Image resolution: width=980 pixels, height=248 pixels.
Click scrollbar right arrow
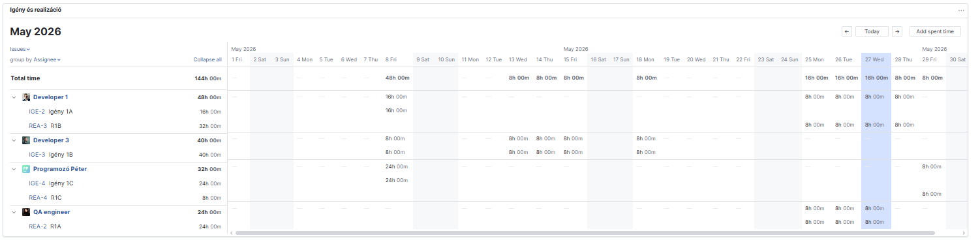[964, 232]
